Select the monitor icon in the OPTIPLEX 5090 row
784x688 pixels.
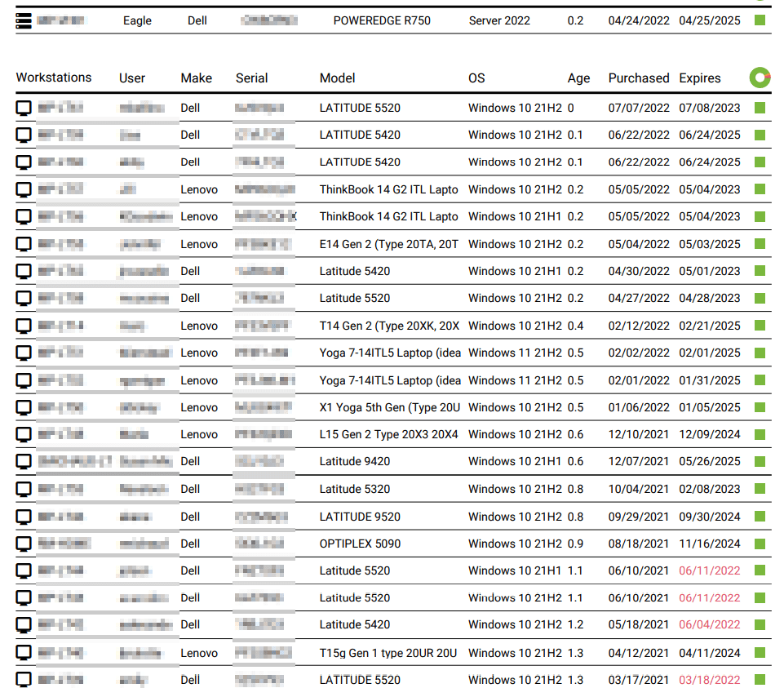(24, 544)
